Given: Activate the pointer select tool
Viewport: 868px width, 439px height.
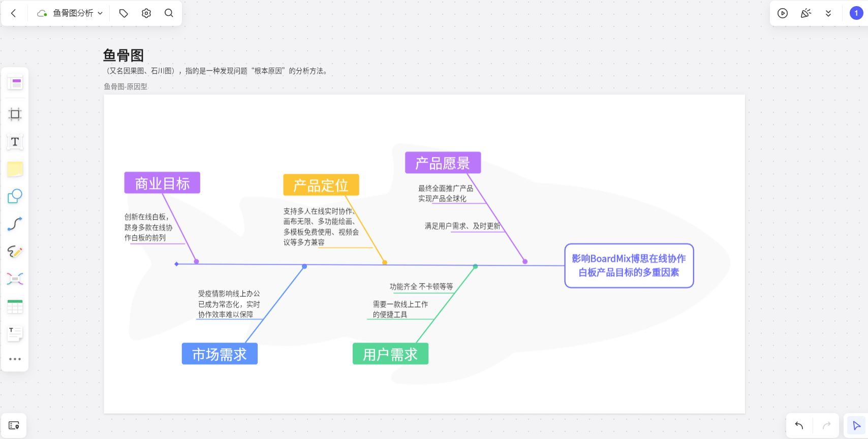Looking at the screenshot, I should (856, 425).
